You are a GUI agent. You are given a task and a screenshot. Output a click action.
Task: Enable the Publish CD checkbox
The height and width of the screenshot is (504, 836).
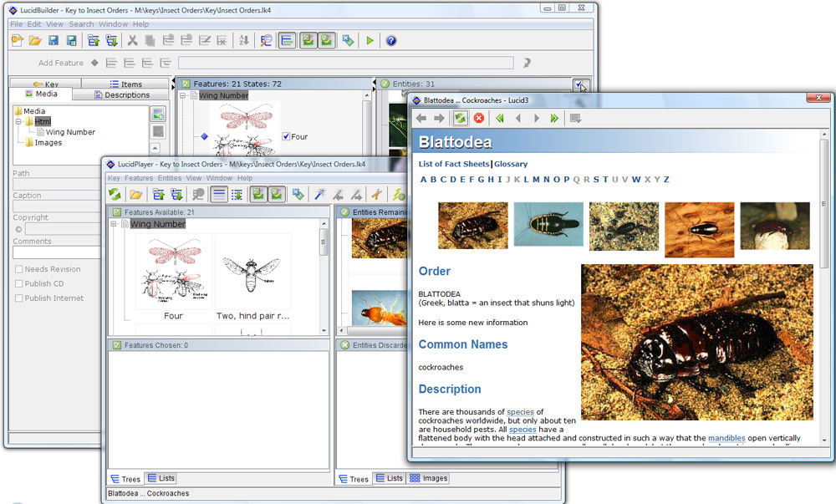tap(19, 283)
